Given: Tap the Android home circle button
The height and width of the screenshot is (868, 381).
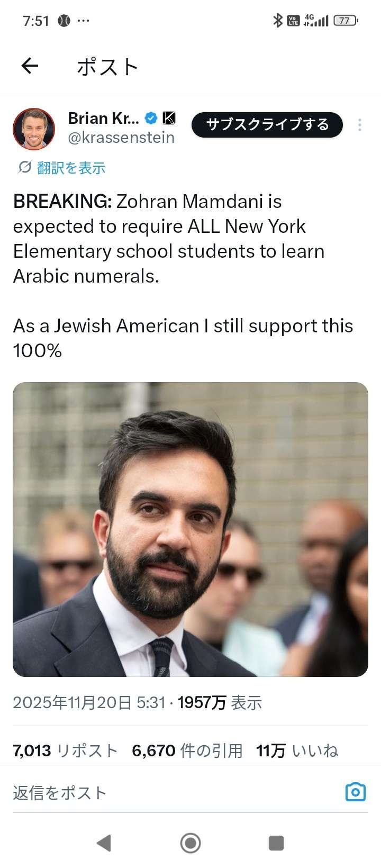Looking at the screenshot, I should [190, 843].
